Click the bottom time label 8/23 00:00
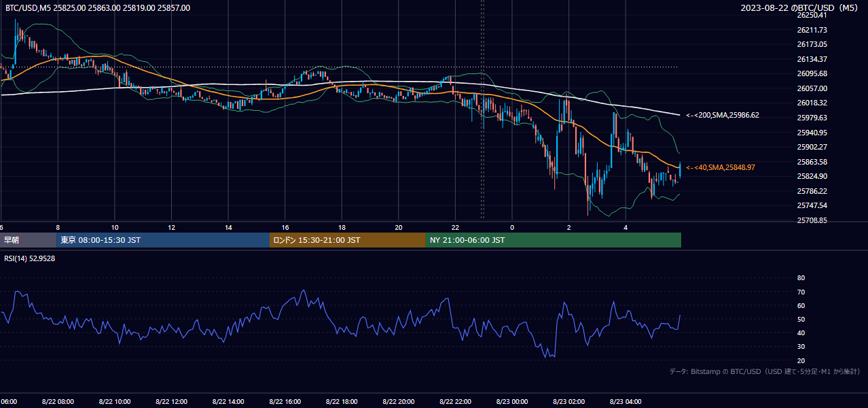868x408 pixels. (512, 401)
